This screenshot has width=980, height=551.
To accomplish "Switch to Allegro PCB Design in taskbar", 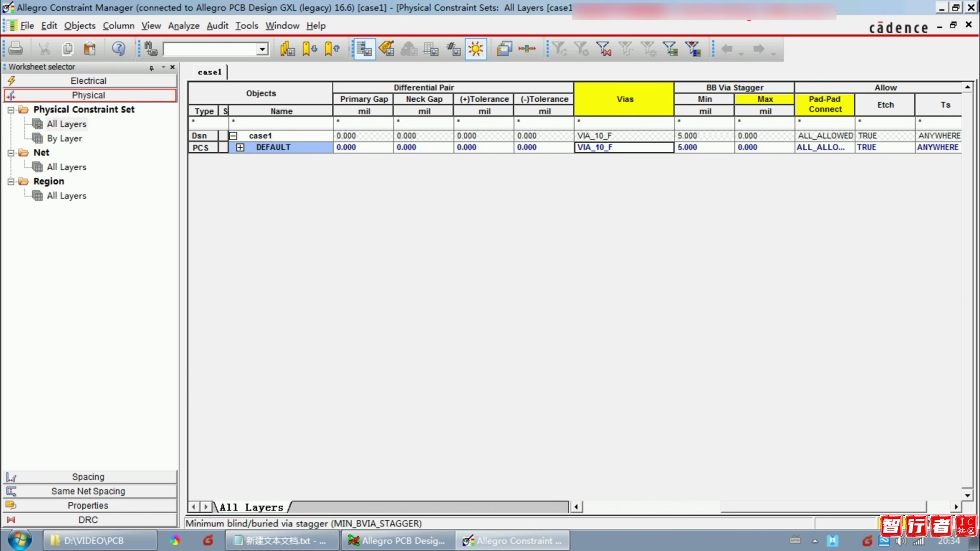I will pos(397,540).
